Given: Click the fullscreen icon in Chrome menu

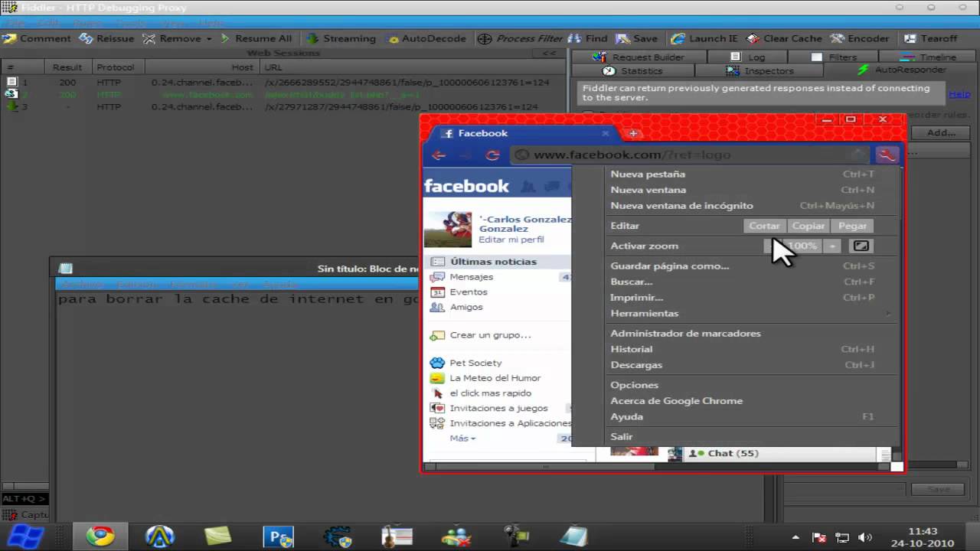Looking at the screenshot, I should coord(861,246).
